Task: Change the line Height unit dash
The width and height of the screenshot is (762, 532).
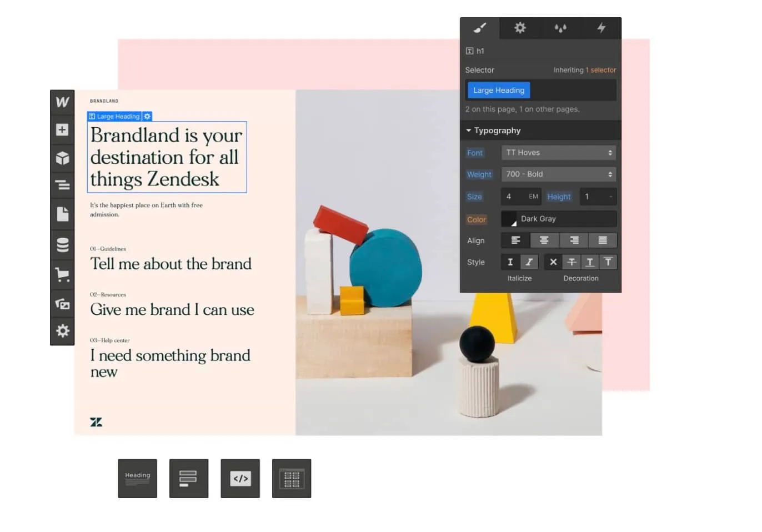Action: (611, 197)
